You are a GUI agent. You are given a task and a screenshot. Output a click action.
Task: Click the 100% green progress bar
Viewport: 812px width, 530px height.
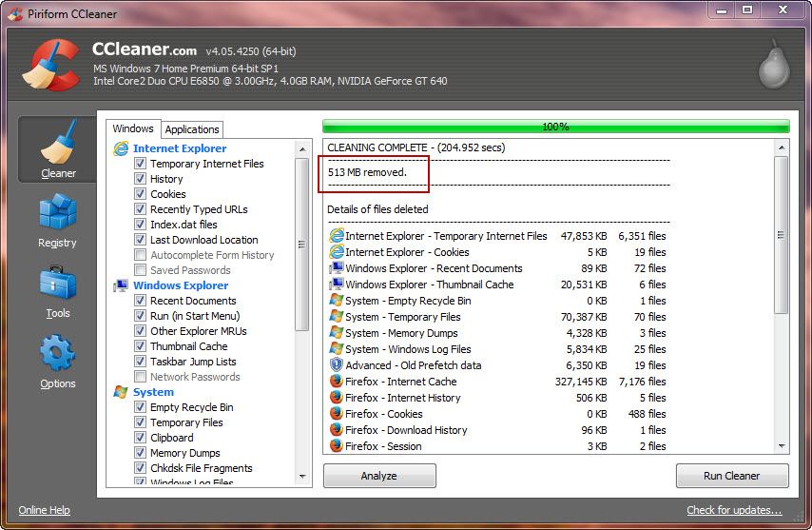tap(555, 127)
